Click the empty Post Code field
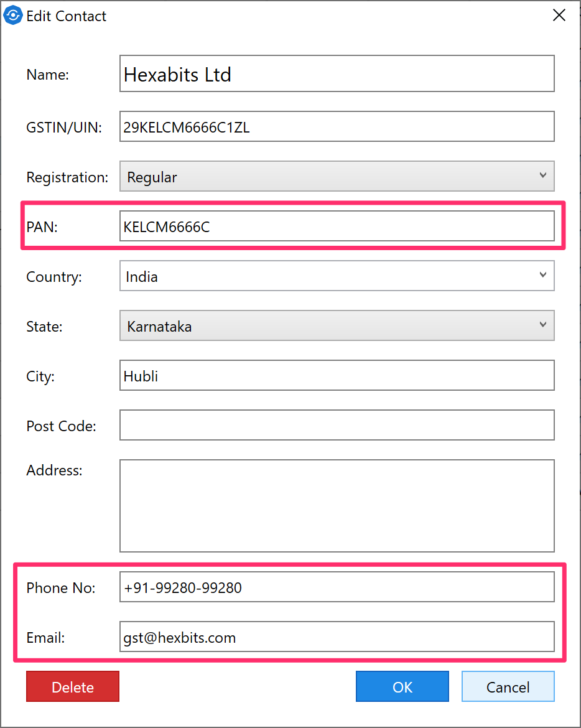The width and height of the screenshot is (581, 728). point(337,426)
